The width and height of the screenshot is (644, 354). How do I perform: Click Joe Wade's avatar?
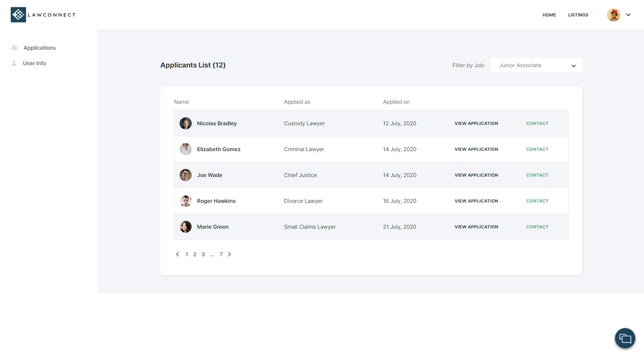click(x=186, y=175)
